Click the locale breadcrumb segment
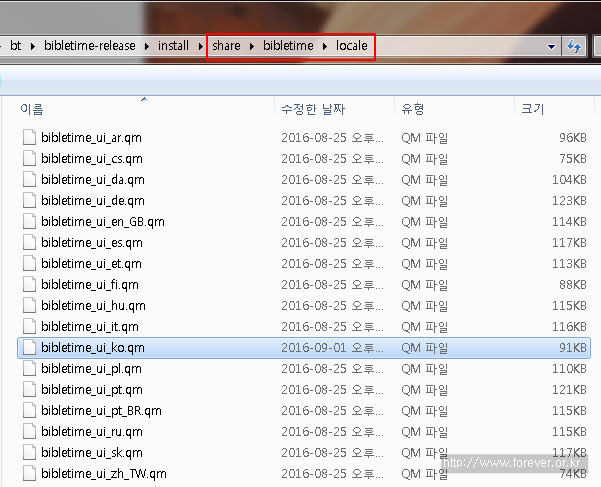The width and height of the screenshot is (601, 487). coord(351,46)
